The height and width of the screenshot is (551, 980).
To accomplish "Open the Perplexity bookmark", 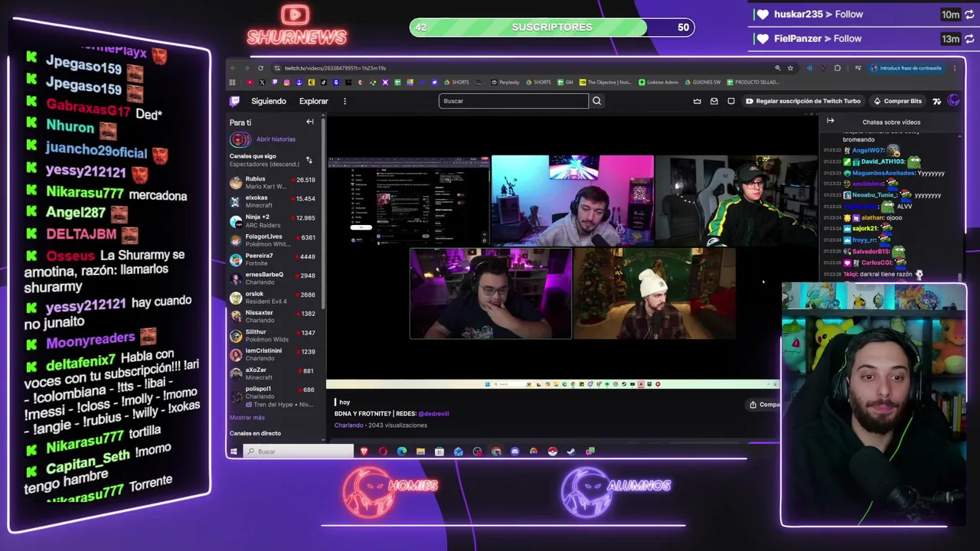I will coord(505,82).
